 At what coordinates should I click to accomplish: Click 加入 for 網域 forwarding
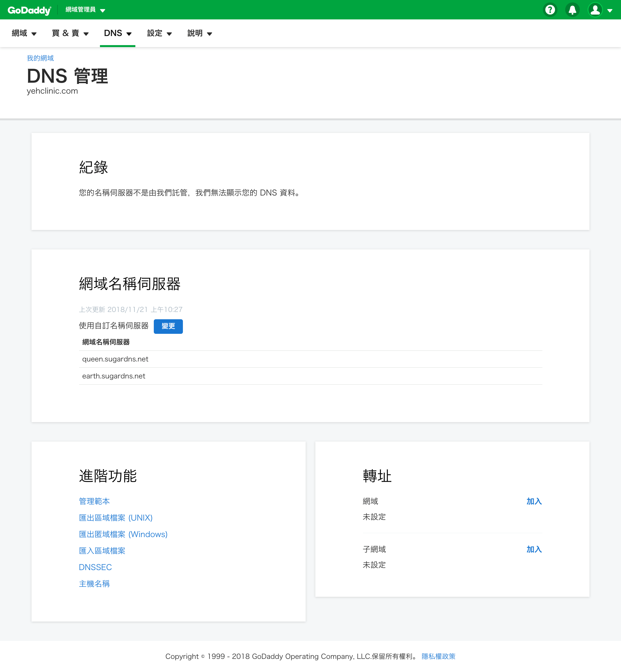coord(534,501)
